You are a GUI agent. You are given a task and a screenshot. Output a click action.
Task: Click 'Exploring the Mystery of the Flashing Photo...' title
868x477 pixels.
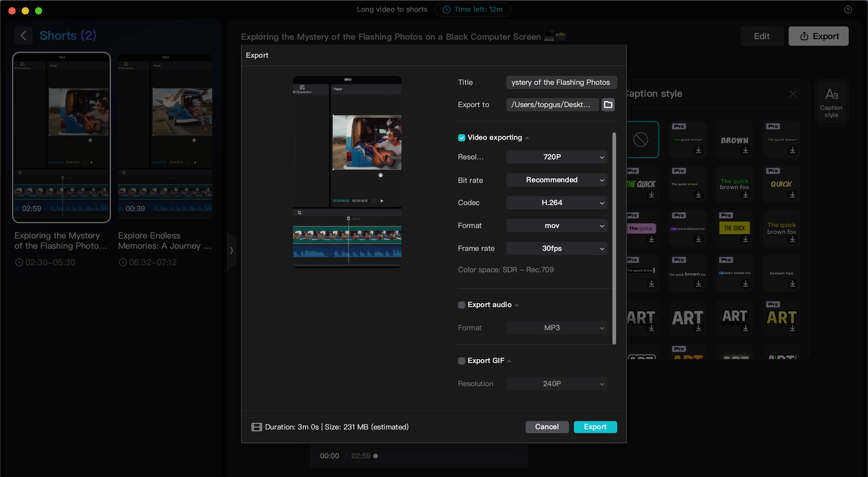pos(61,241)
